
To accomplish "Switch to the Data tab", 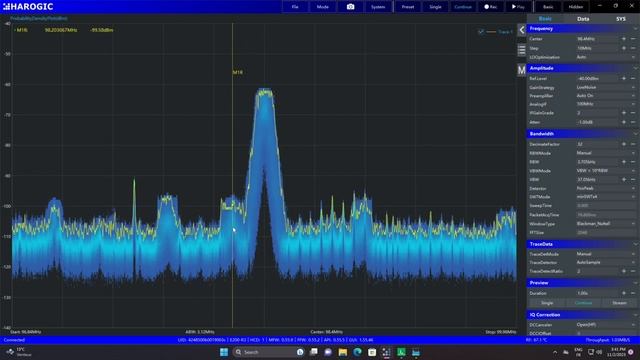I will 583,19.
